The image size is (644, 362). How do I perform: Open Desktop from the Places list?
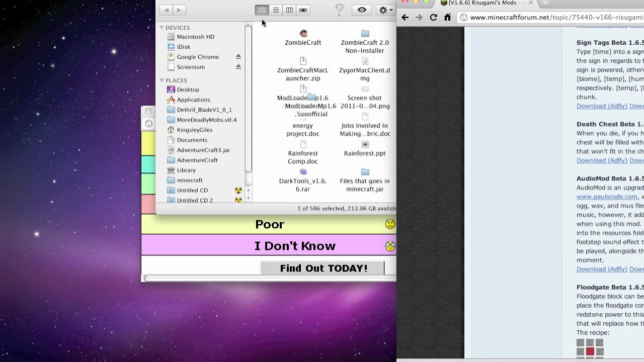tap(188, 89)
